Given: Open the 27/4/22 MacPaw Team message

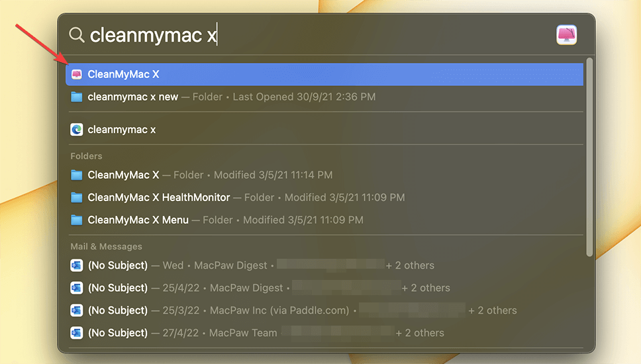Looking at the screenshot, I should (x=324, y=332).
